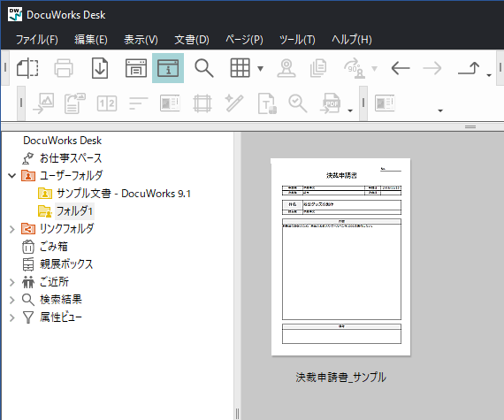Viewport: 504px width, 420px height.
Task: Open the search magnifier tool
Action: [203, 68]
